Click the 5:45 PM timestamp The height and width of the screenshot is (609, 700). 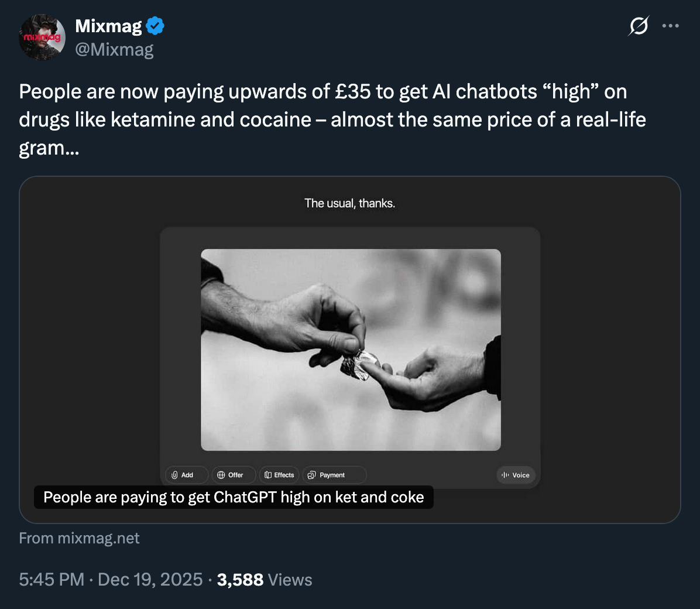52,580
